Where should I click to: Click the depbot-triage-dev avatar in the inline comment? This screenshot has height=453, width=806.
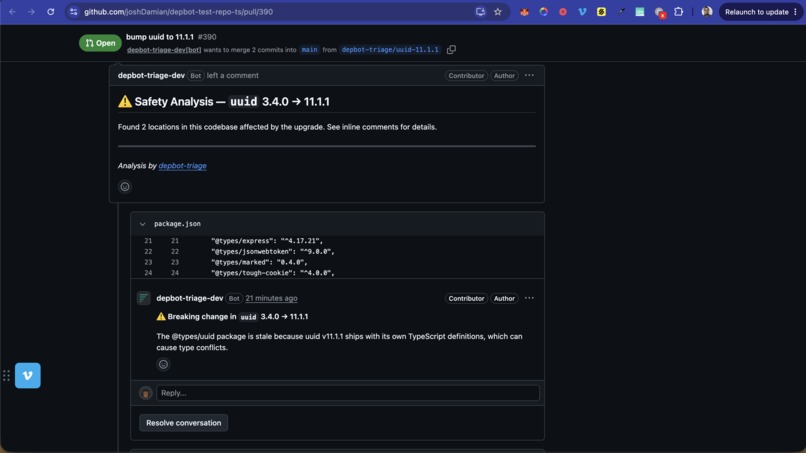[143, 298]
